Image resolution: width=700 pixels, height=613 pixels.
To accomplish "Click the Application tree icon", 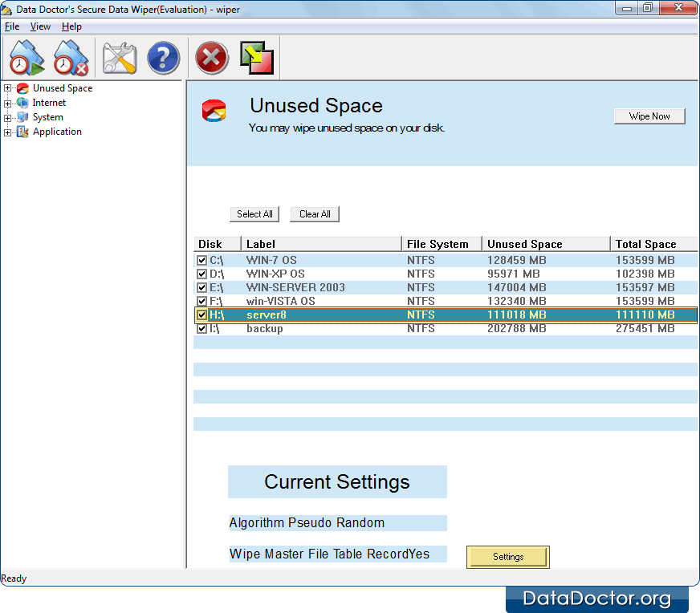I will pos(22,132).
